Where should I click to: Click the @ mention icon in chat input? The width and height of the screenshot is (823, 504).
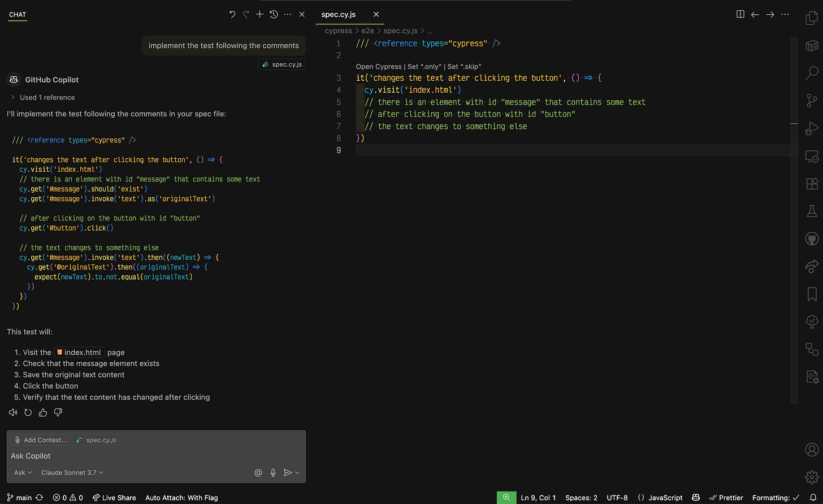point(258,472)
